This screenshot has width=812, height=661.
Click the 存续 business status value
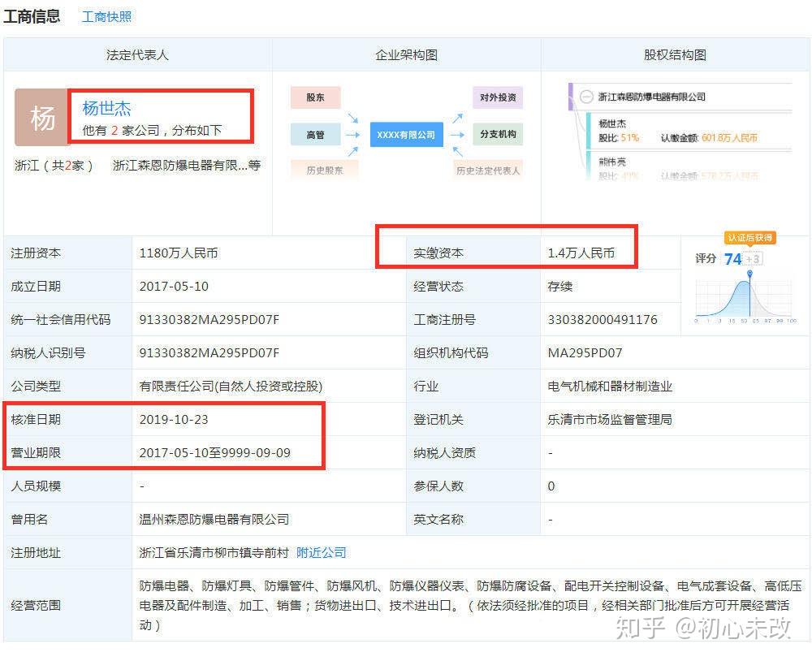pyautogui.click(x=559, y=286)
